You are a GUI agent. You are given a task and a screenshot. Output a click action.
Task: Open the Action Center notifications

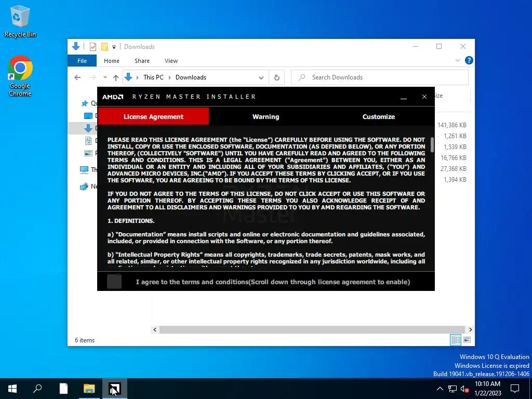pyautogui.click(x=515, y=389)
